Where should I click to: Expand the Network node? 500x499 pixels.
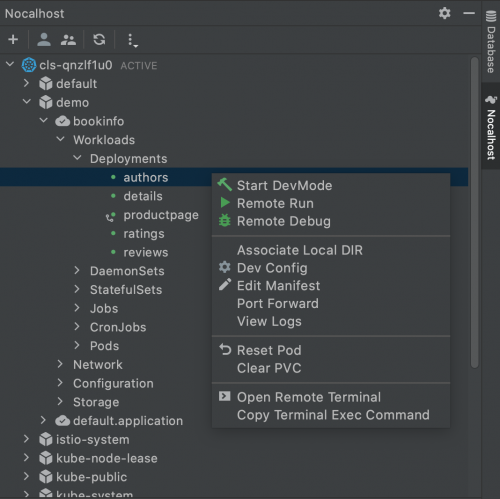click(60, 364)
